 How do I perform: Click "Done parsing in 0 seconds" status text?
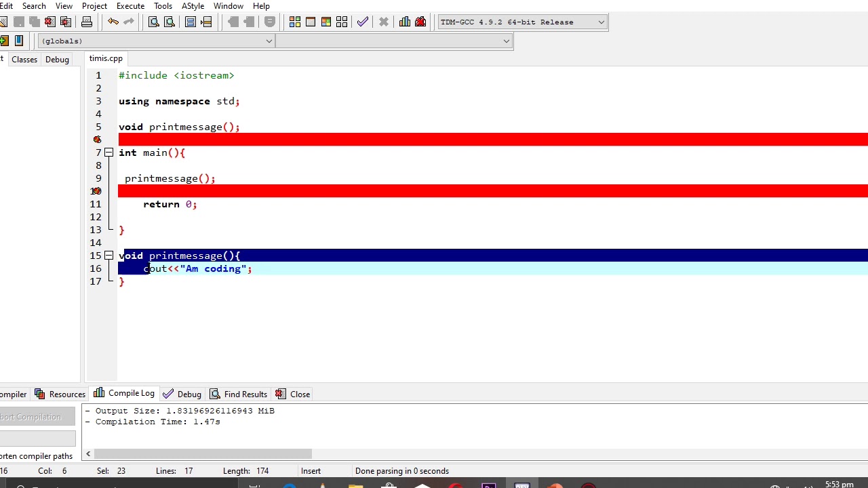click(x=401, y=471)
